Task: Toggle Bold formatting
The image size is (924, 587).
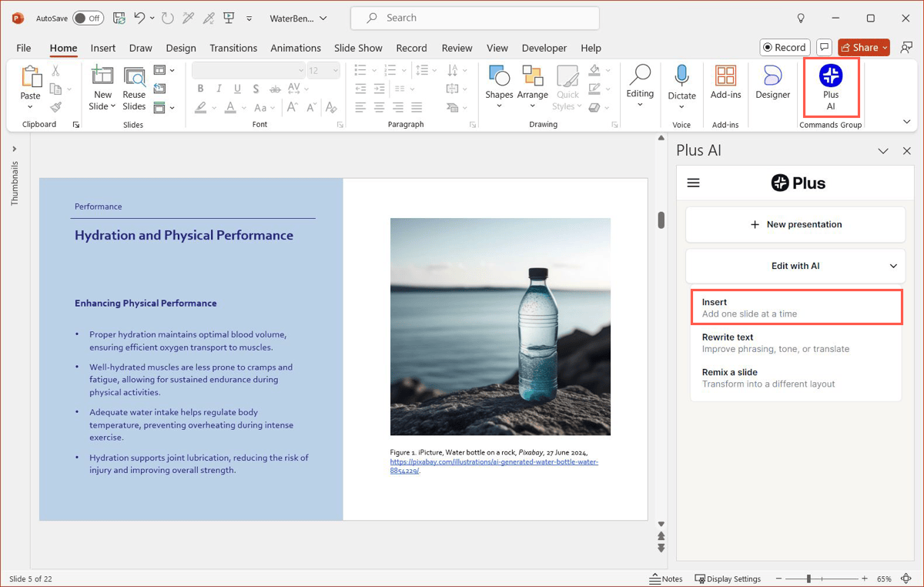Action: coord(201,89)
